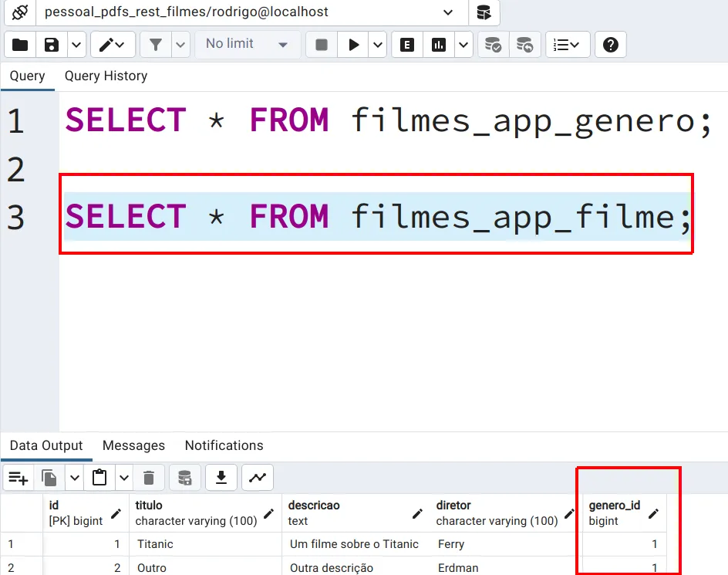Click the Commit transaction icon
728x575 pixels.
(x=493, y=45)
